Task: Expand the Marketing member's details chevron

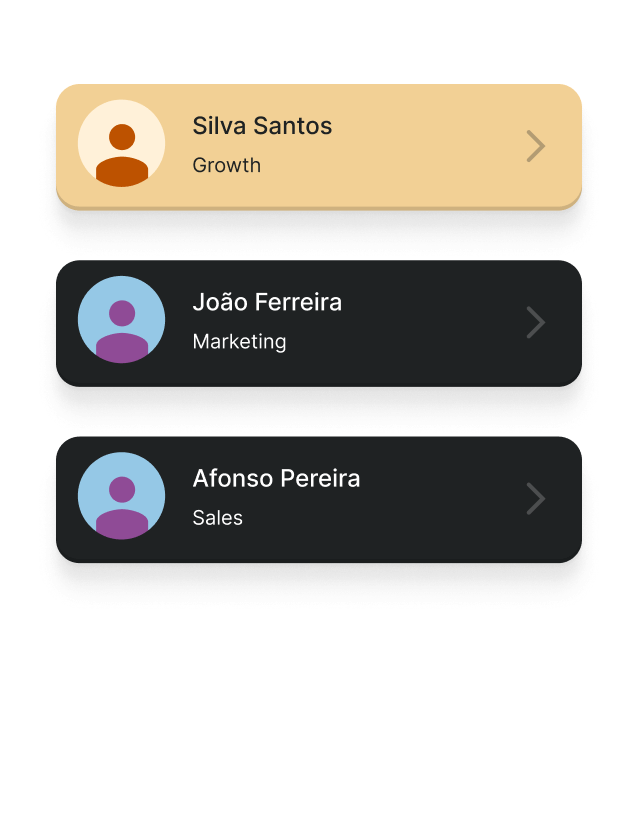Action: 536,322
